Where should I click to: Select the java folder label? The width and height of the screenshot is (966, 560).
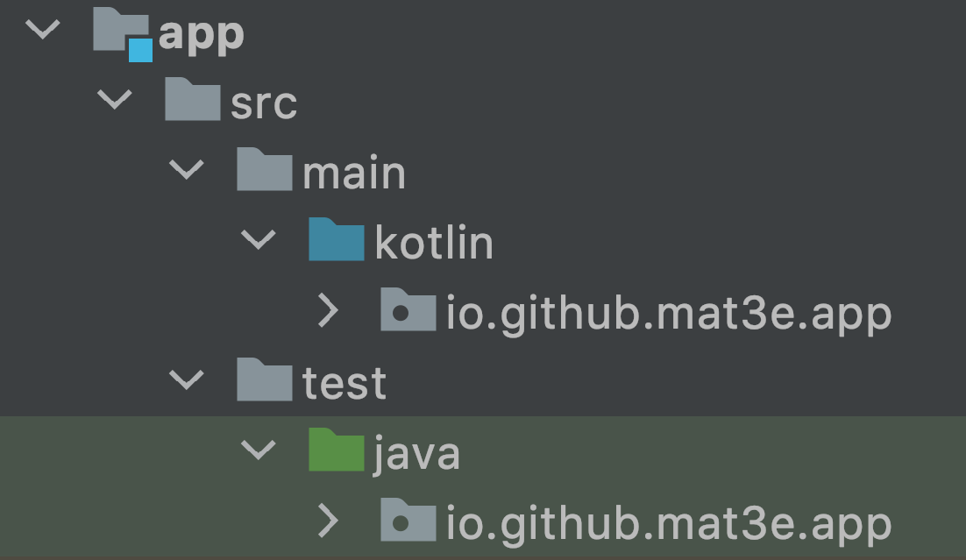(417, 454)
